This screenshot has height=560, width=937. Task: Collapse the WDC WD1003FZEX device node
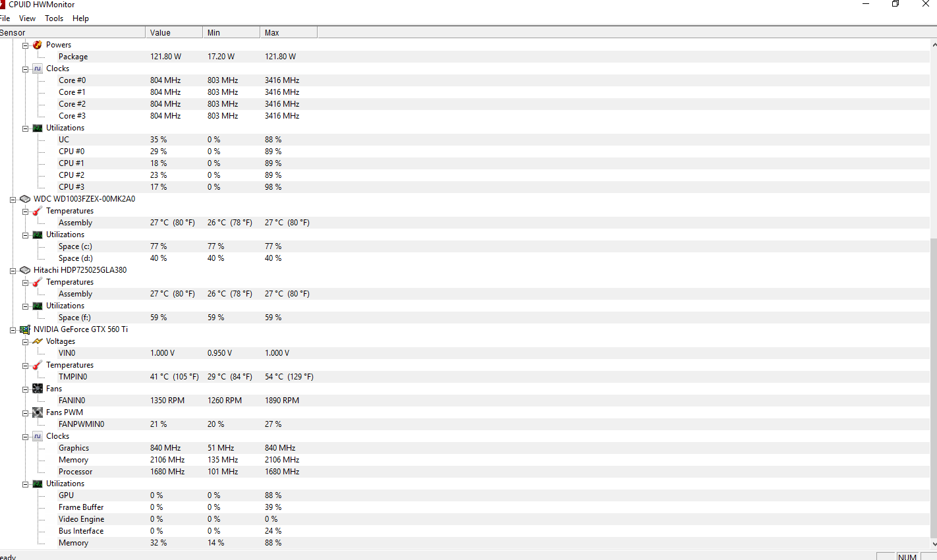[13, 200]
